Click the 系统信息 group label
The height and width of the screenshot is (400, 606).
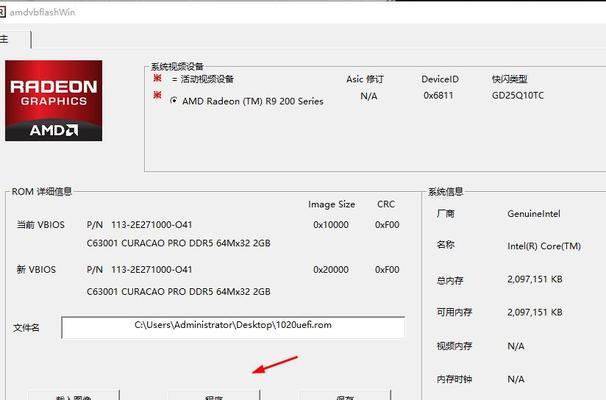coord(445,192)
